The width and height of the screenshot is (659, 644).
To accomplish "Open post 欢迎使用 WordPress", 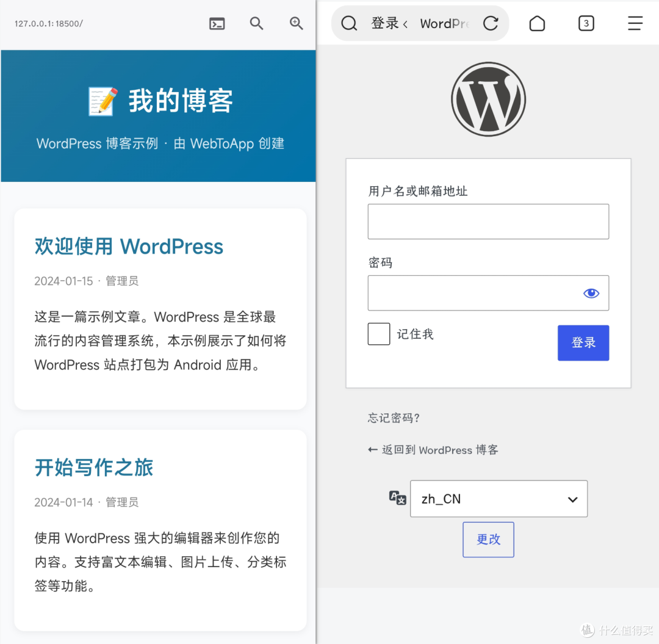I will click(x=129, y=247).
